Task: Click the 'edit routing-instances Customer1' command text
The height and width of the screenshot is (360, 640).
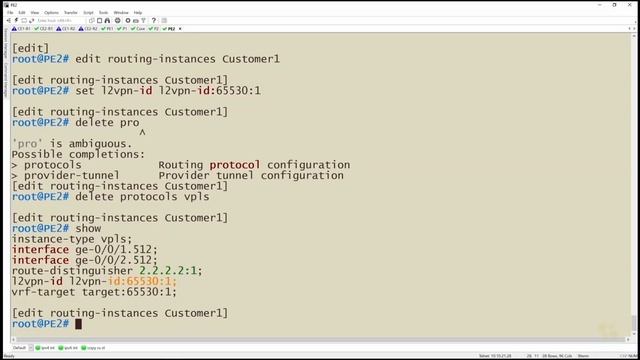Action: 178,59
